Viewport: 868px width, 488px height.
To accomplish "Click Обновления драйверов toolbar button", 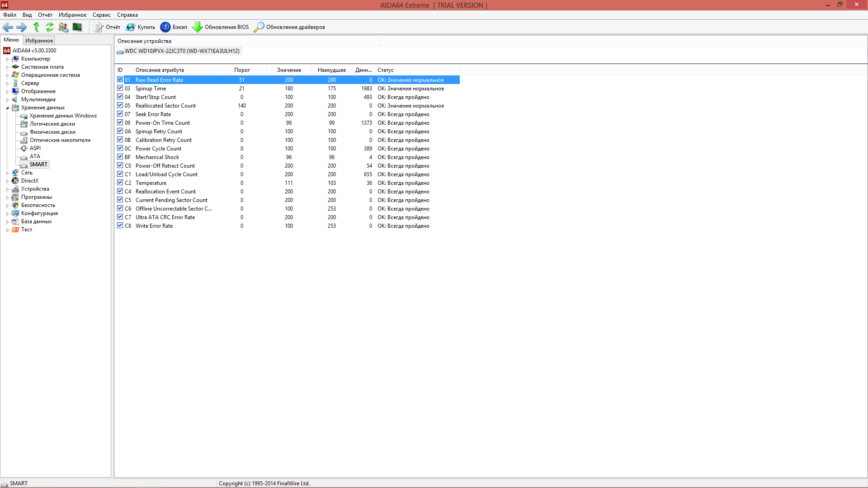I will [289, 27].
